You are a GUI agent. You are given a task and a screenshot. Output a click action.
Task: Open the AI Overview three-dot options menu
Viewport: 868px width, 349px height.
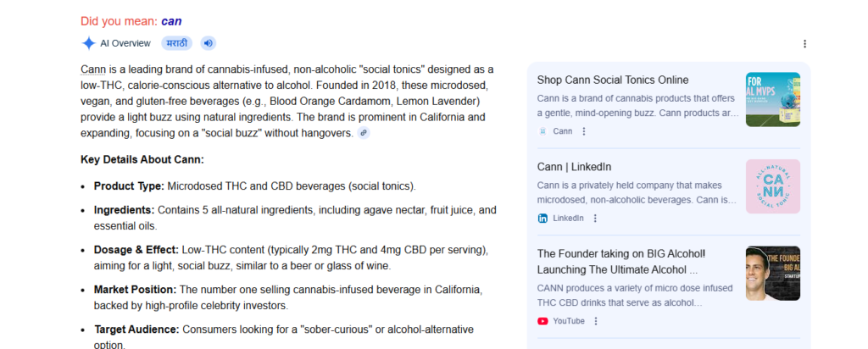tap(804, 44)
